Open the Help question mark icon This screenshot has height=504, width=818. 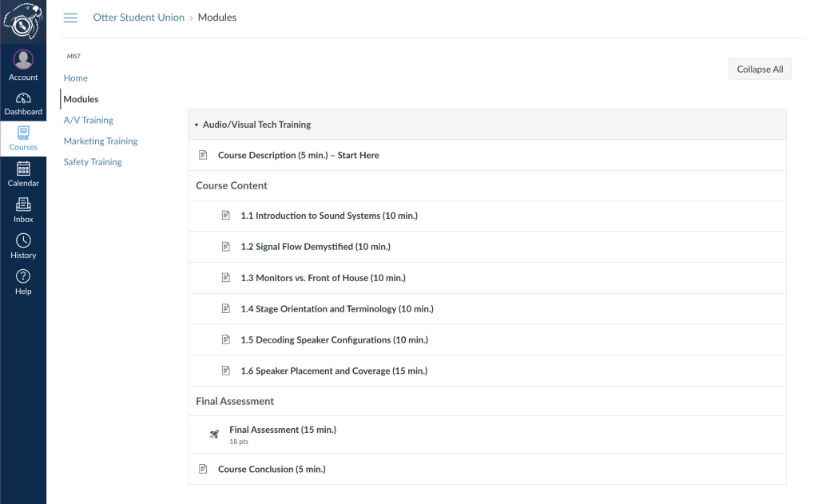click(23, 276)
